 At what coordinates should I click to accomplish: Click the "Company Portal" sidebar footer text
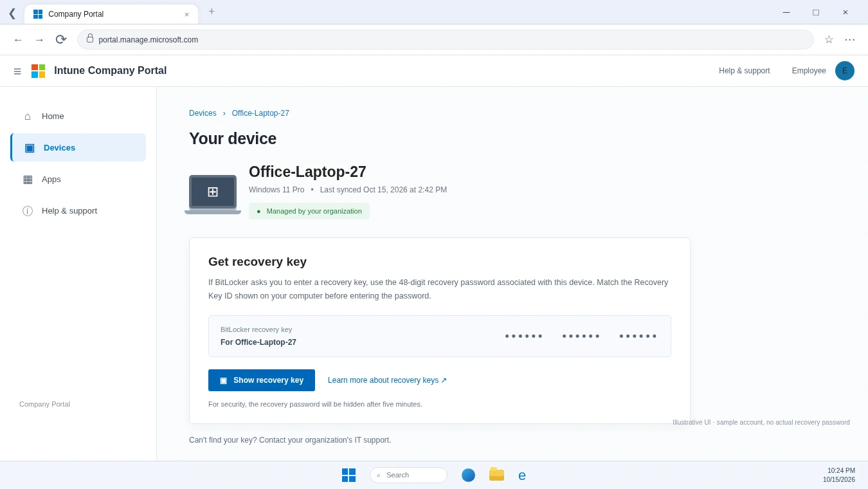[x=44, y=404]
